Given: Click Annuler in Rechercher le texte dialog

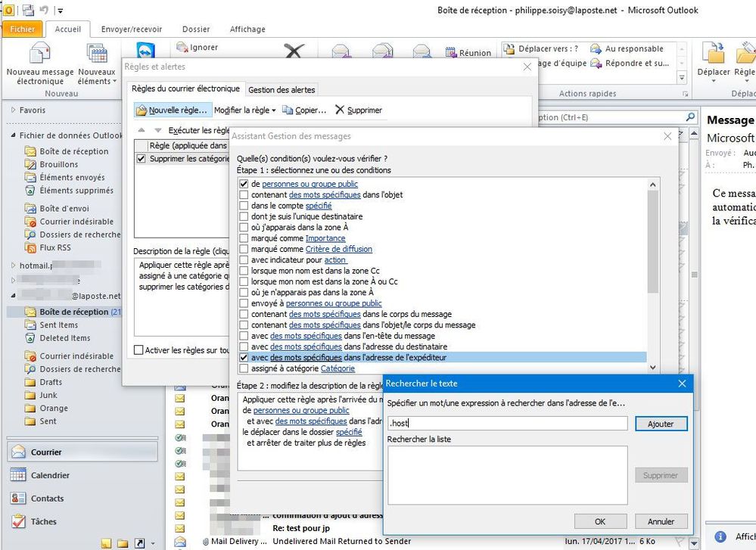Looking at the screenshot, I should click(x=661, y=521).
